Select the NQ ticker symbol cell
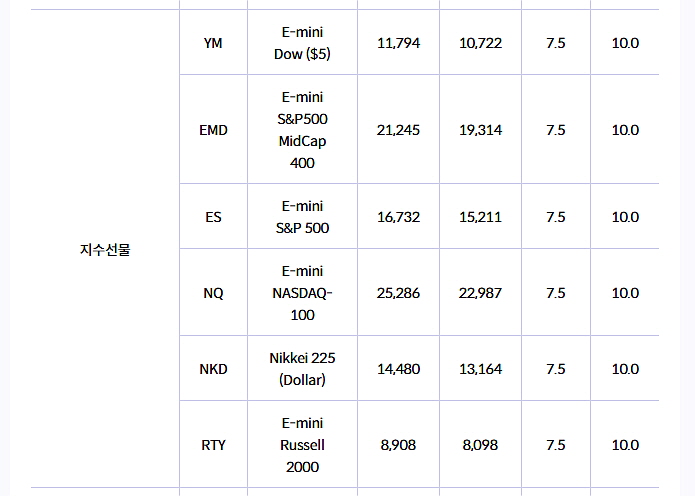This screenshot has width=695, height=496. [x=213, y=293]
